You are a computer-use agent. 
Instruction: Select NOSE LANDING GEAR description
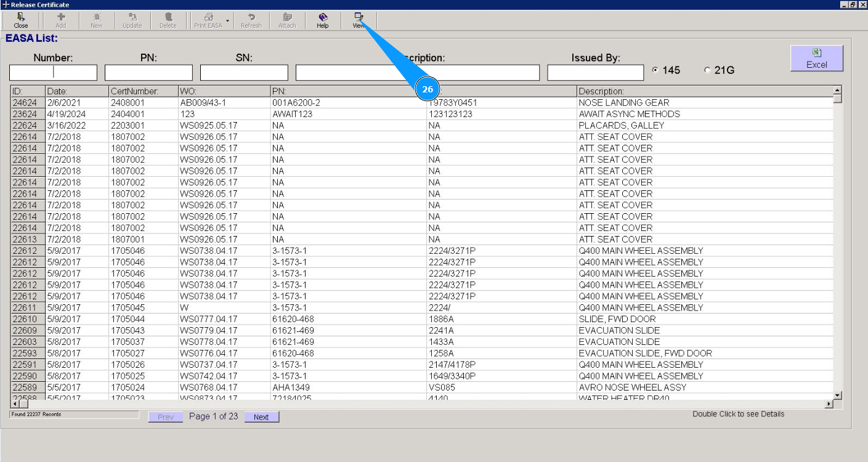(x=624, y=103)
